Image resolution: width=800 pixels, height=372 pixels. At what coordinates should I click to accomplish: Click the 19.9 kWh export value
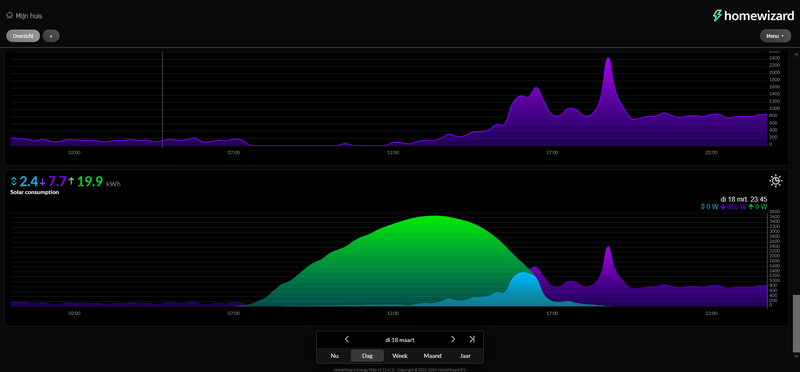(x=90, y=181)
